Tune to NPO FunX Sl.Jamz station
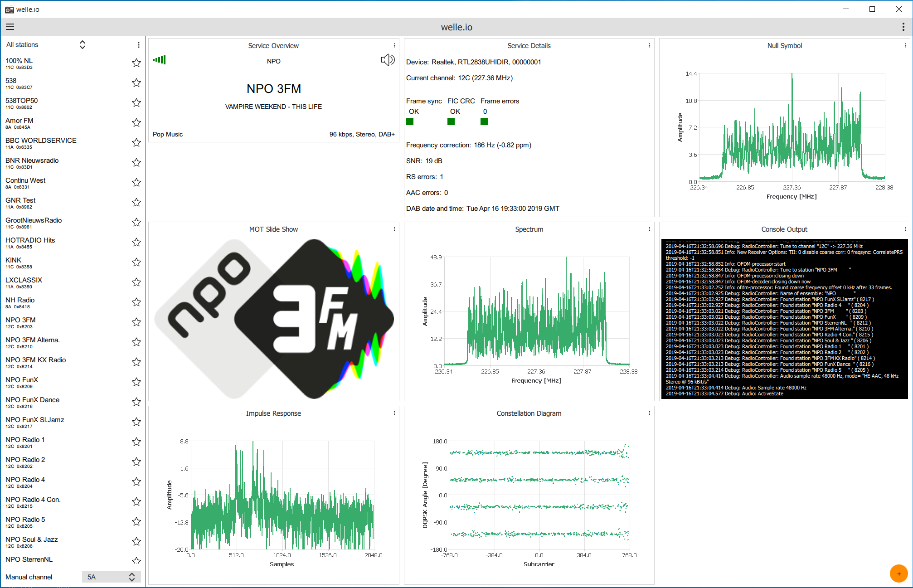Screen dimensions: 913x588 (x=66, y=422)
